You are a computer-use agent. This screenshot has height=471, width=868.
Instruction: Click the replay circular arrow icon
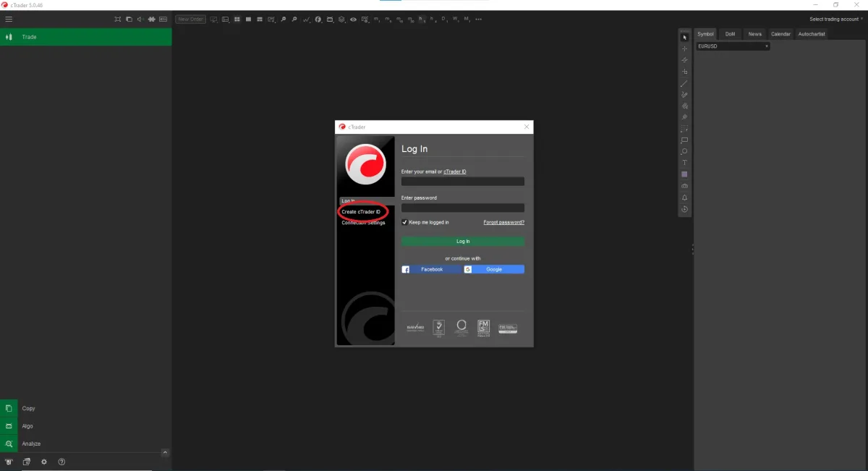coord(685,209)
